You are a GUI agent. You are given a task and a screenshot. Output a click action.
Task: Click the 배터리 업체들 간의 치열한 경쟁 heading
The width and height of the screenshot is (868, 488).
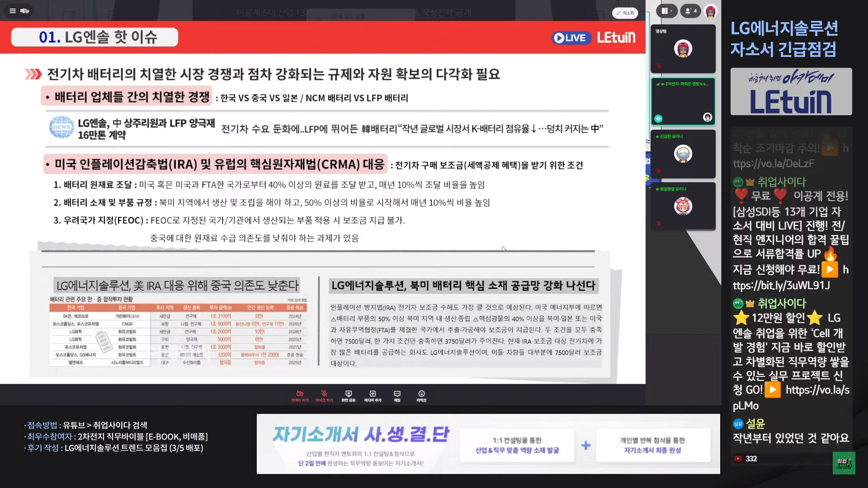point(127,97)
